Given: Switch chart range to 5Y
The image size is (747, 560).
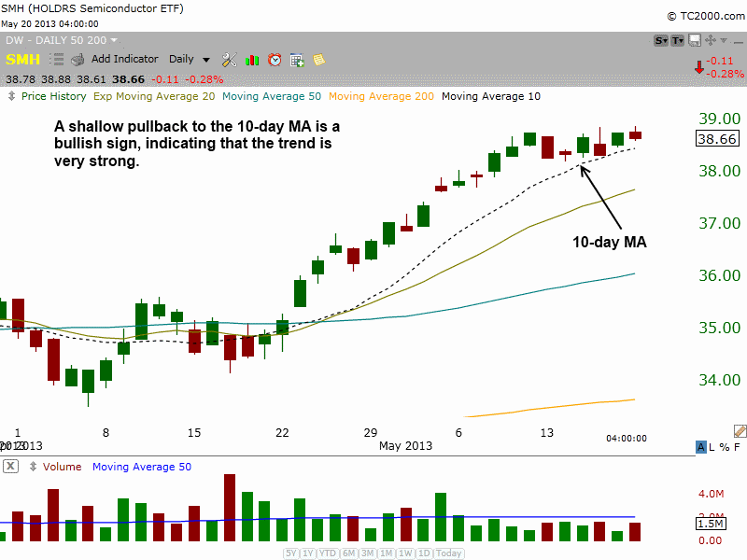Looking at the screenshot, I should (x=291, y=553).
